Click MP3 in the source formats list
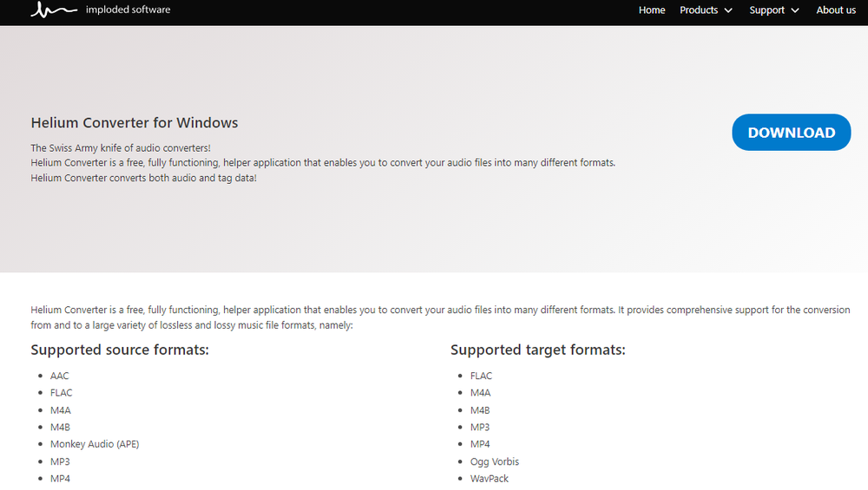This screenshot has width=868, height=490. [x=61, y=461]
